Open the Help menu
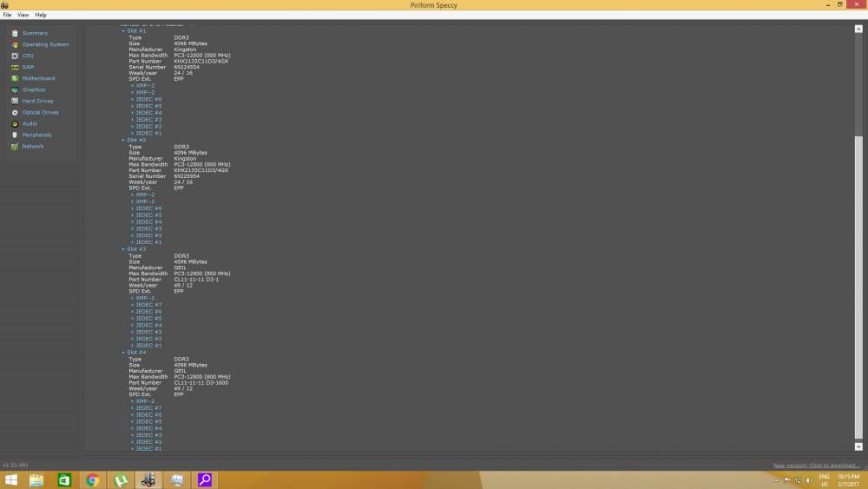This screenshot has width=868, height=489. [41, 15]
